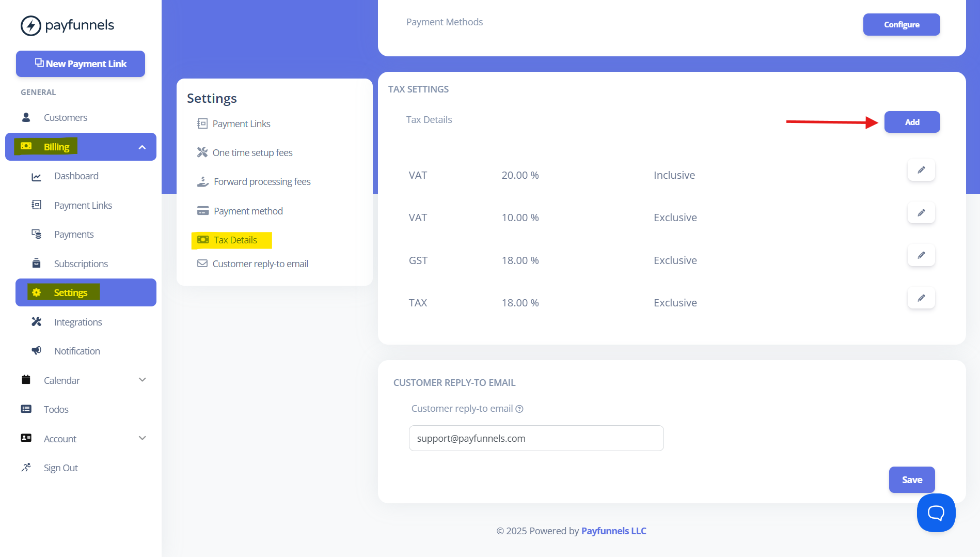The height and width of the screenshot is (557, 980).
Task: Click the New Payment Link button
Action: (x=81, y=64)
